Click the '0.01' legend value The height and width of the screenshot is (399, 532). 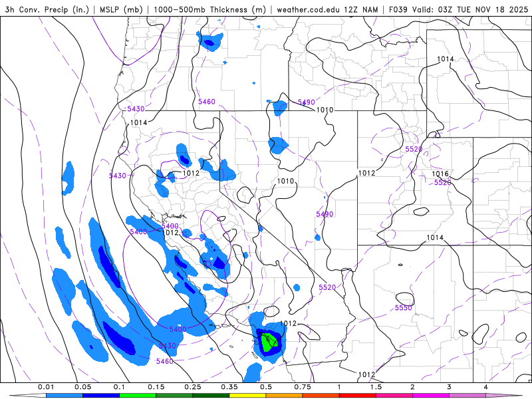pos(46,387)
